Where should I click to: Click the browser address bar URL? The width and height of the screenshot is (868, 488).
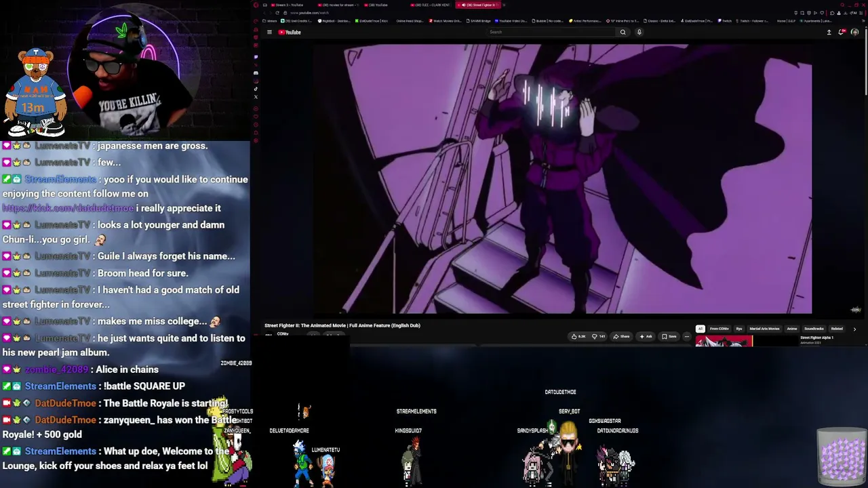coord(309,13)
